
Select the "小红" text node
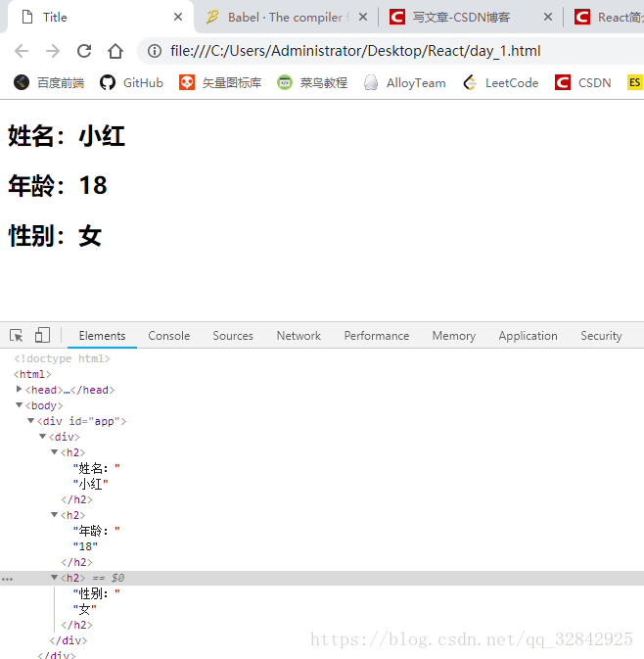[x=91, y=484]
